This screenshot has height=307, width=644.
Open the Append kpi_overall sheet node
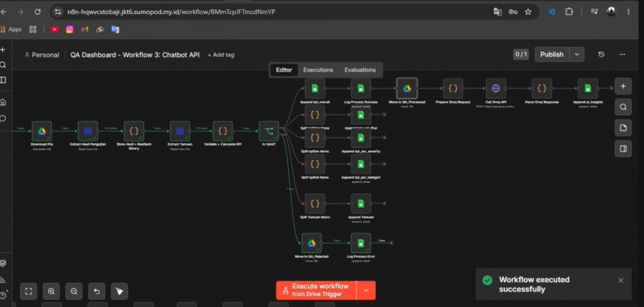coord(315,88)
